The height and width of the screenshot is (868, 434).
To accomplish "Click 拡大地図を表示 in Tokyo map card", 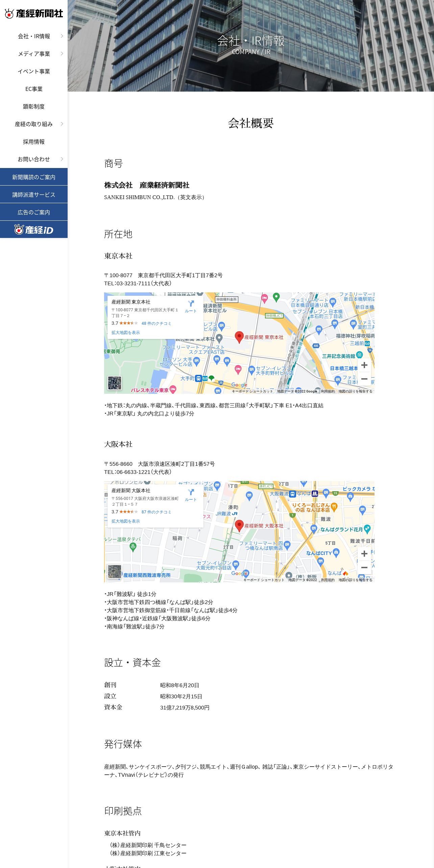I will point(126,333).
